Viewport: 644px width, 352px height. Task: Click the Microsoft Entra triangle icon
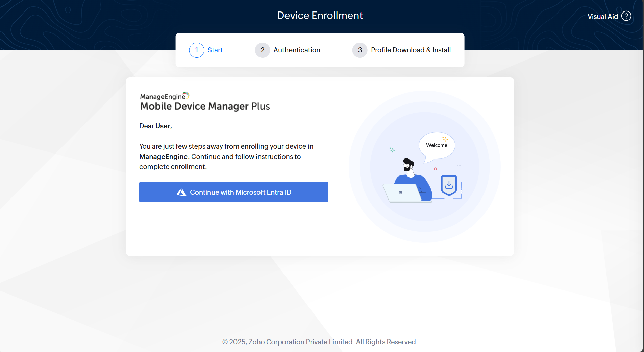coord(181,192)
